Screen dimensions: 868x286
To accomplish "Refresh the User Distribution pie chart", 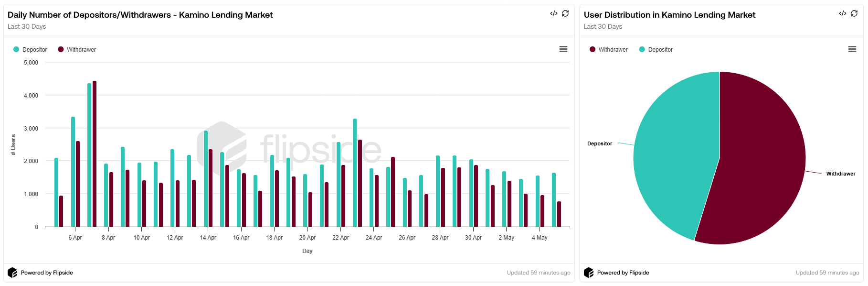I will pos(854,13).
